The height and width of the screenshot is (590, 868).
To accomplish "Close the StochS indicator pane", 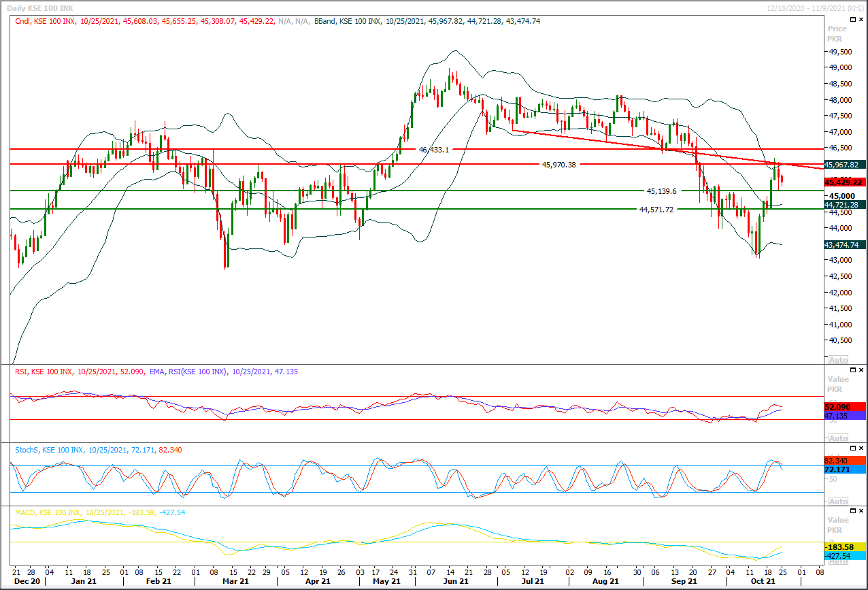I will tap(861, 448).
